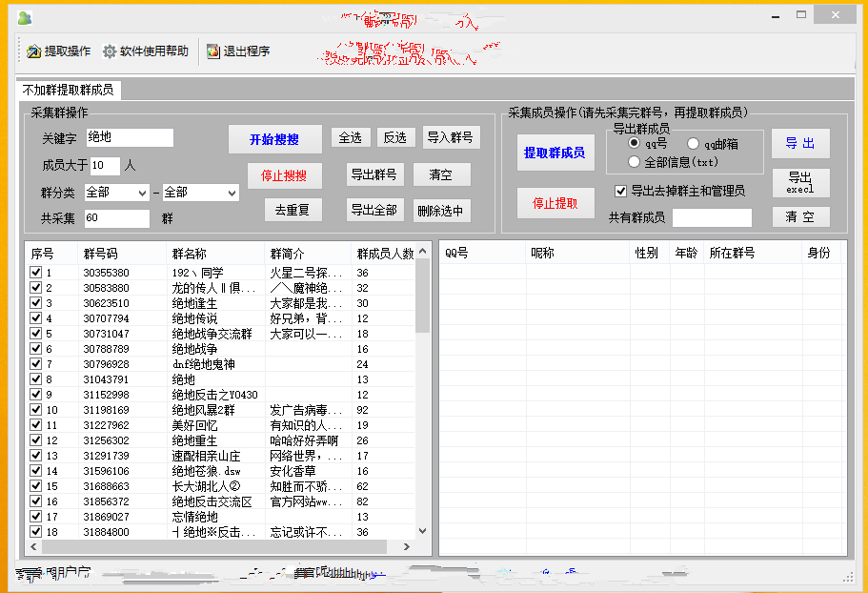Click group number 31884800
Screen dimensions: 868x593
pos(107,532)
